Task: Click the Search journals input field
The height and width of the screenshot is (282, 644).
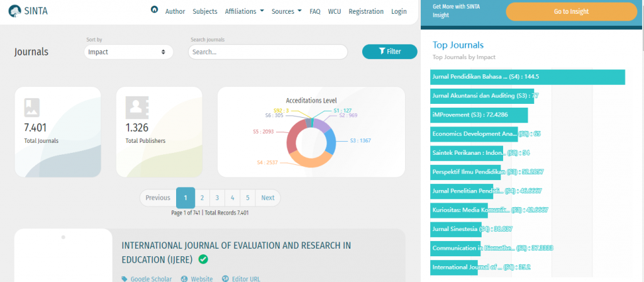Action: (267, 52)
